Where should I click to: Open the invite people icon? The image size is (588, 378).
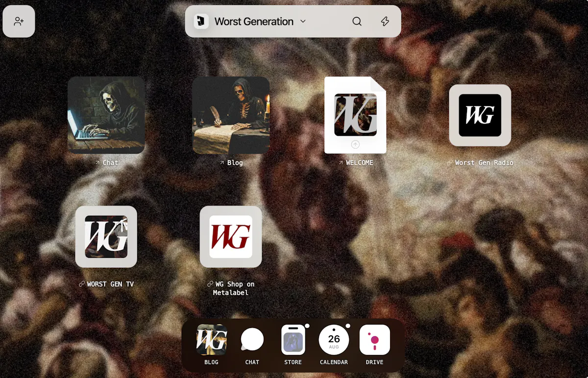pyautogui.click(x=19, y=21)
